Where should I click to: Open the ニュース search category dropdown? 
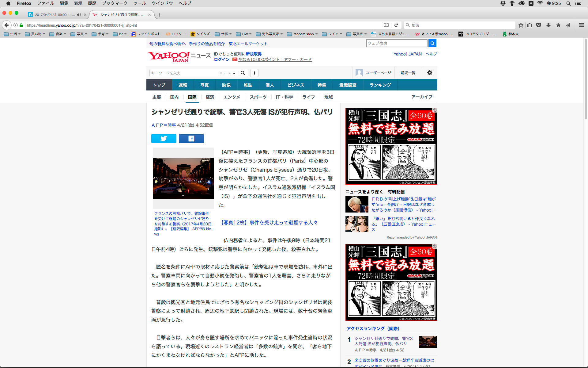[227, 73]
